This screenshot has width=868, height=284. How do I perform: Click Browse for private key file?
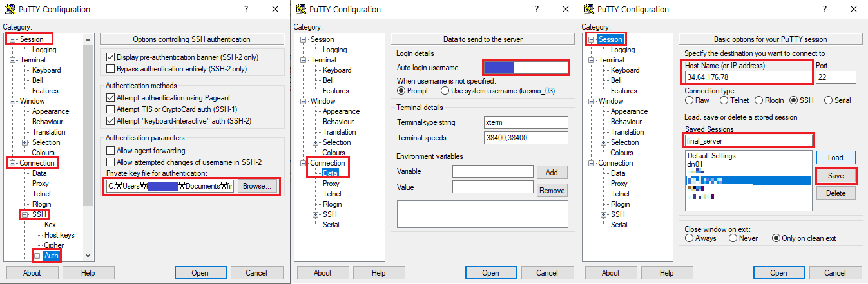258,186
